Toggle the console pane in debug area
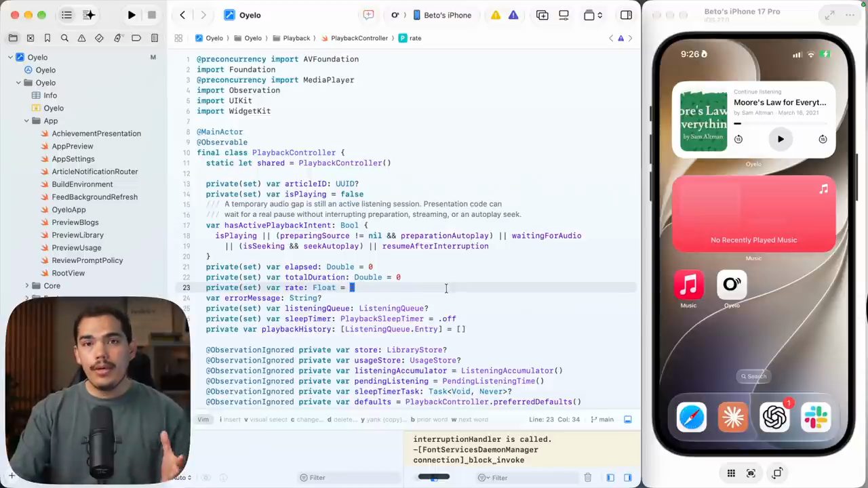The image size is (868, 488). [x=628, y=478]
